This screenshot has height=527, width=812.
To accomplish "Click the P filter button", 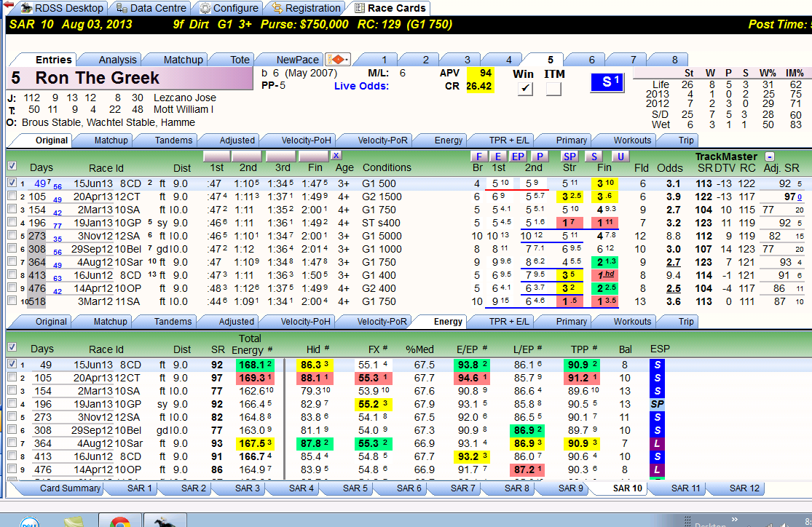I will pos(539,156).
